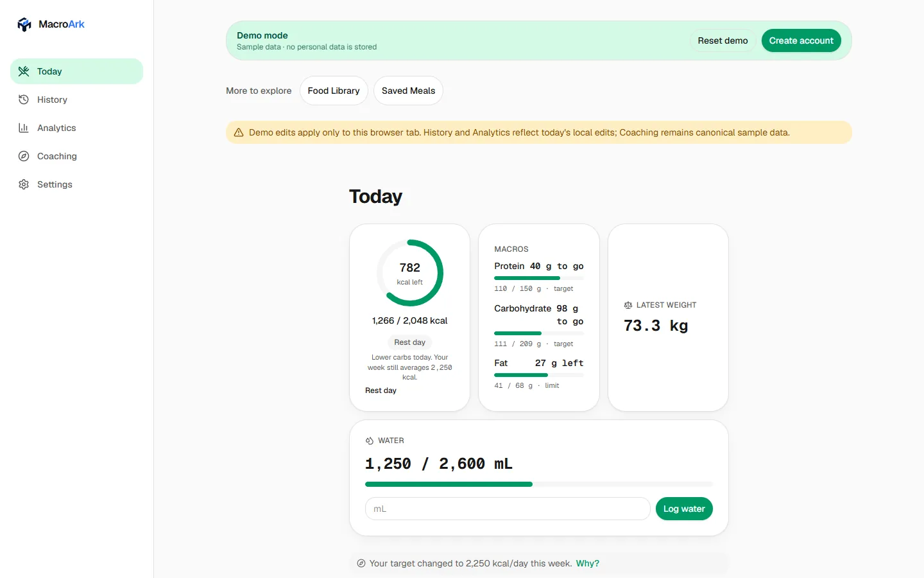Open the Analytics section
This screenshot has height=578, width=924.
tap(77, 128)
